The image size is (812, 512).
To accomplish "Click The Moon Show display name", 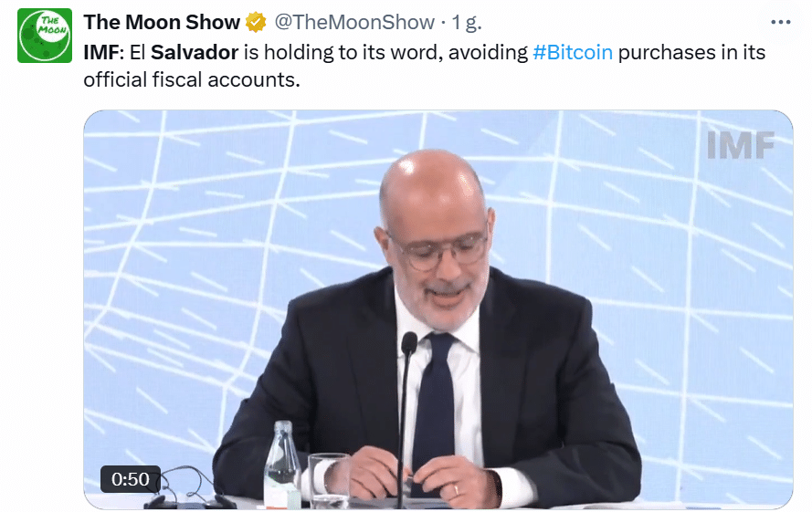I will tap(162, 22).
